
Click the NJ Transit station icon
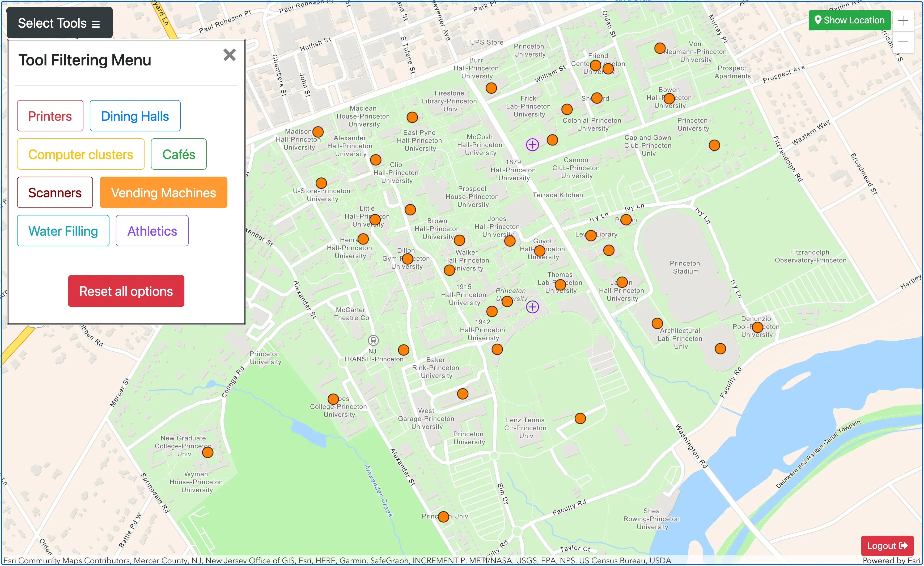[373, 340]
